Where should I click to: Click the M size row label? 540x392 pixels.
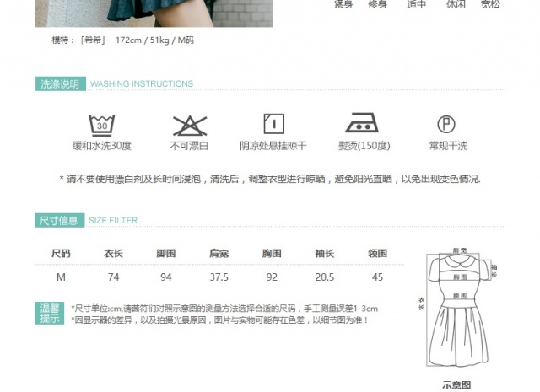point(61,277)
